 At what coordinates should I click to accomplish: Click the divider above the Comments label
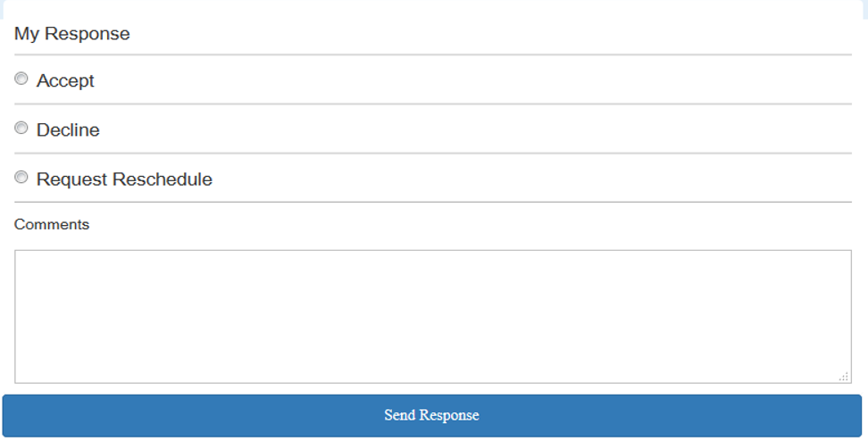pos(432,203)
